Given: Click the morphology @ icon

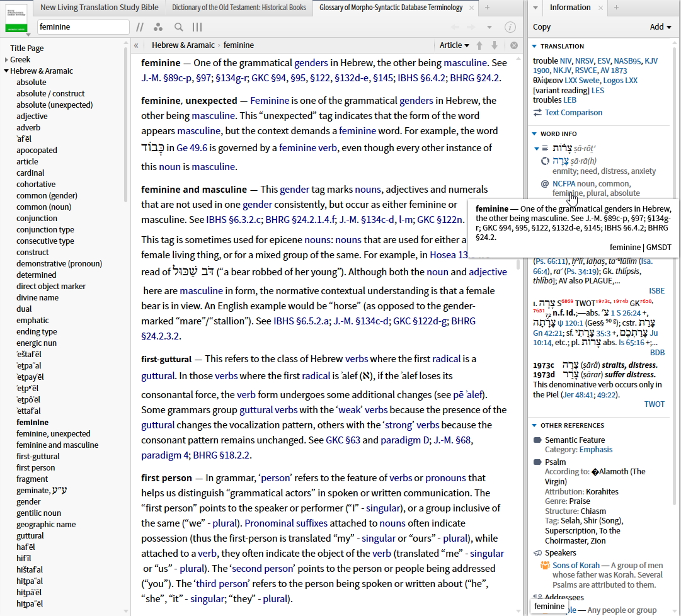Looking at the screenshot, I should pyautogui.click(x=545, y=184).
